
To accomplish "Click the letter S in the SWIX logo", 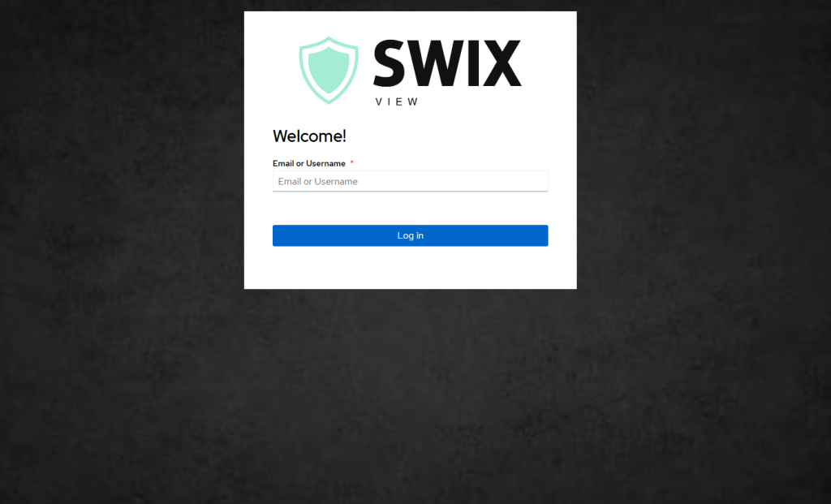I will point(389,63).
